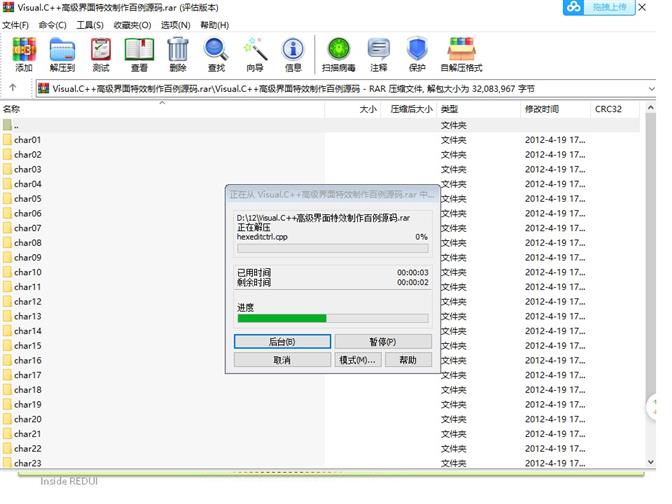Select the char16 folder row
This screenshot has width=672, height=504.
pos(321,360)
